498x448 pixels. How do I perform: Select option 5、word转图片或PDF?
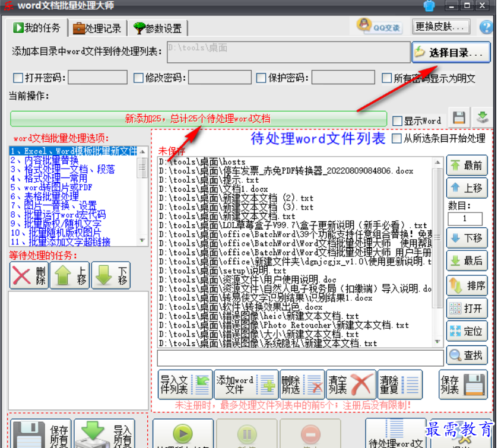[x=51, y=187]
